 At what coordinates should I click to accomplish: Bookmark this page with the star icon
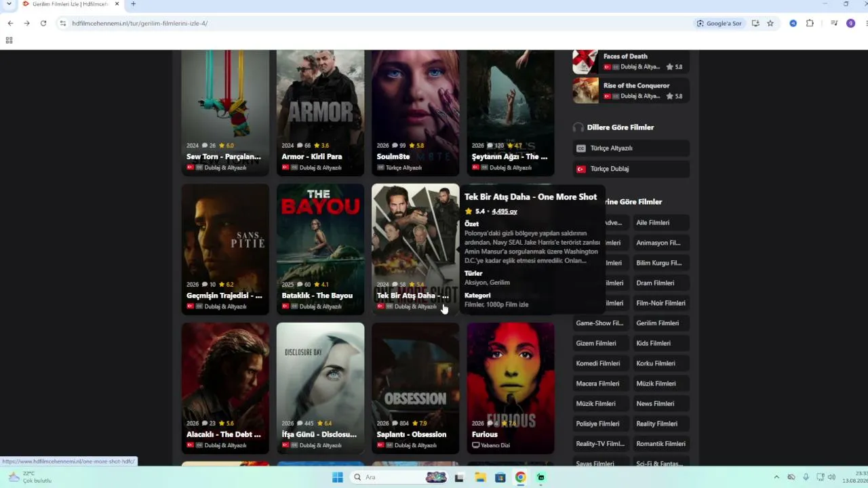[x=770, y=23]
